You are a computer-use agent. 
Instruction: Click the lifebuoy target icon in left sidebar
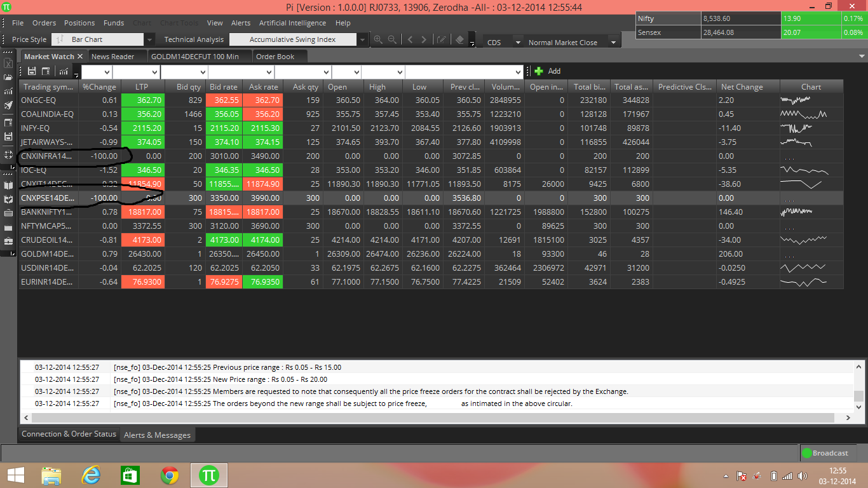pyautogui.click(x=8, y=154)
